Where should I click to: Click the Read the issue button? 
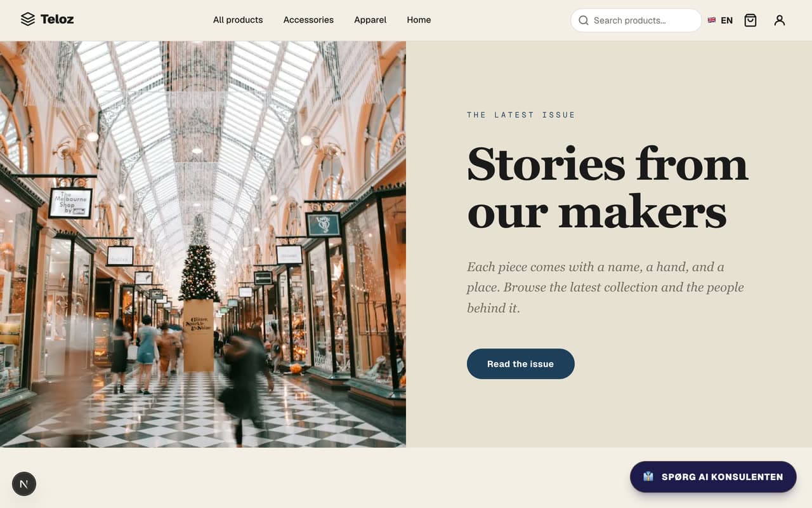click(521, 364)
